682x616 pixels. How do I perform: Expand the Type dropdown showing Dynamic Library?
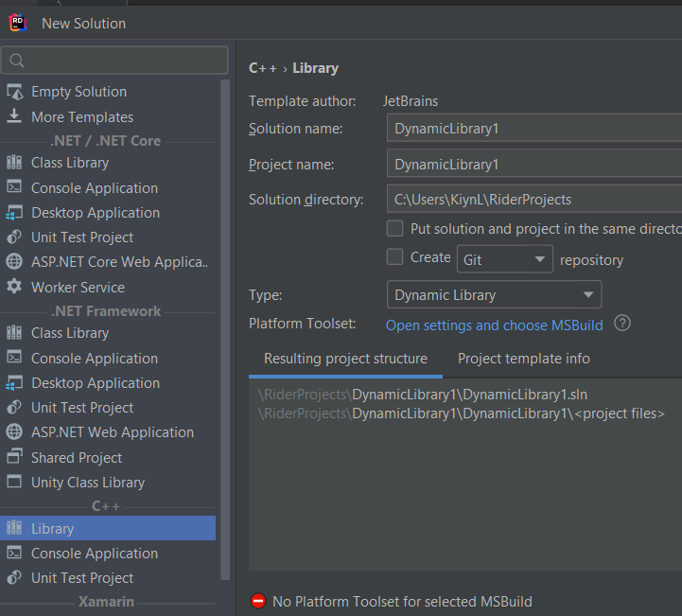494,294
